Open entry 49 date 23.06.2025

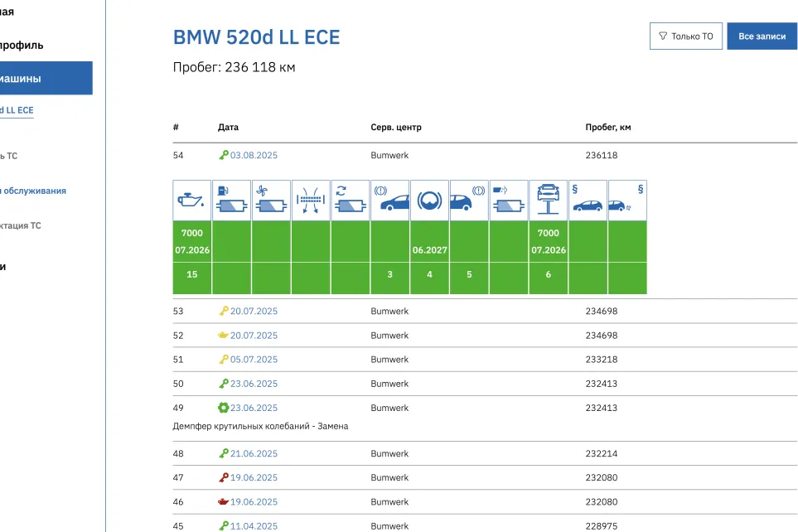click(x=254, y=408)
